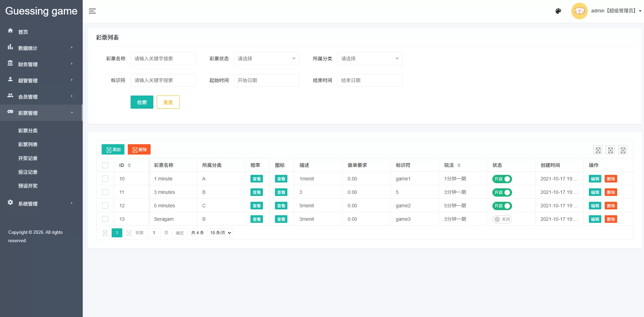This screenshot has width=644, height=317.
Task: Open 系统管理 via its gear icon
Action: point(10,203)
